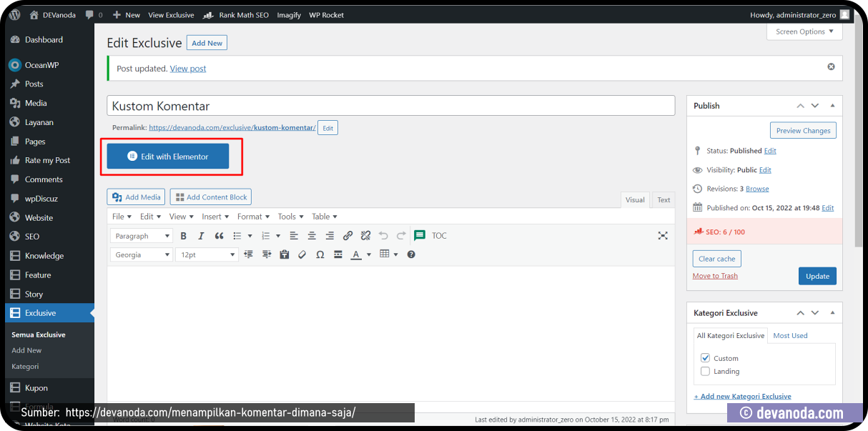
Task: Click the green comment bubble icon
Action: click(420, 235)
